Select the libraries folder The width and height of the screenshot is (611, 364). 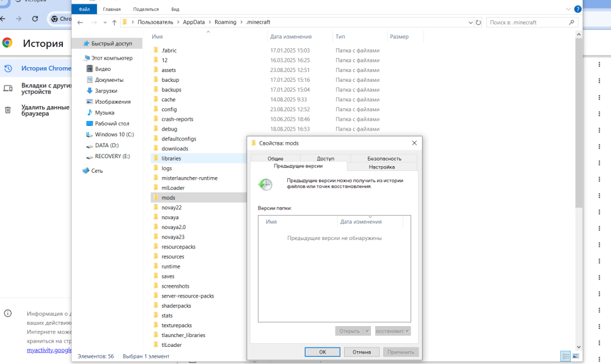pos(171,158)
